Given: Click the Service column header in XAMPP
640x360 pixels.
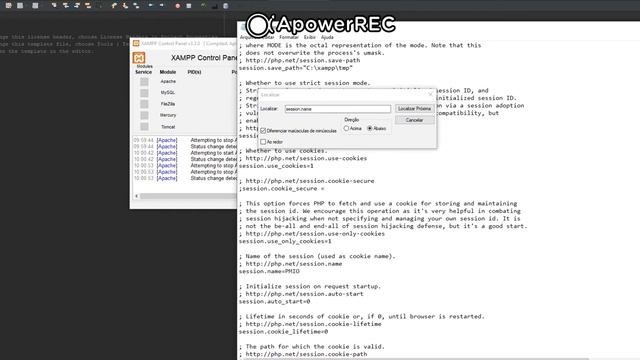Looking at the screenshot, I should pos(143,72).
